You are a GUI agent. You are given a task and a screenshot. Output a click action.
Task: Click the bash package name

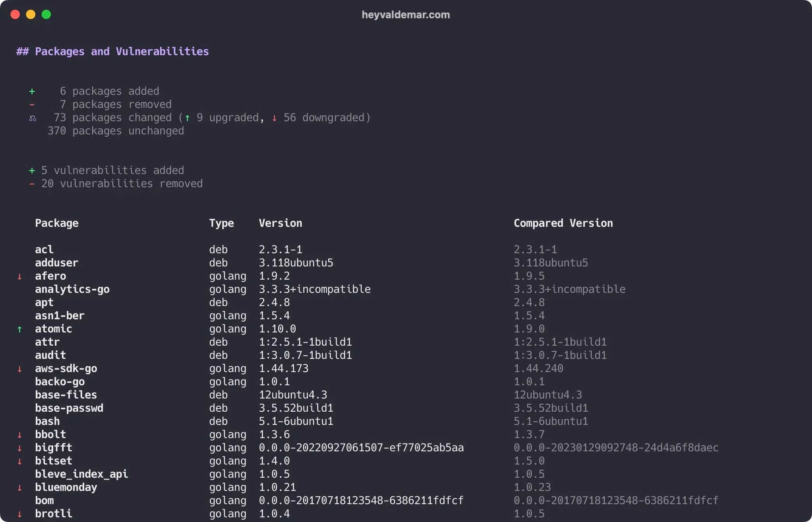pos(47,421)
